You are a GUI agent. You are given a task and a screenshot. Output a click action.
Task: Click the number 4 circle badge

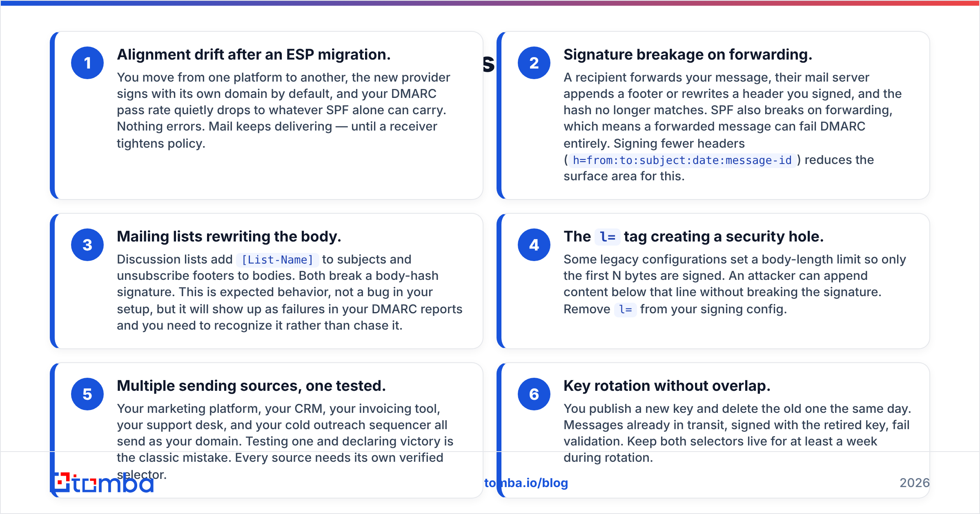coord(534,245)
